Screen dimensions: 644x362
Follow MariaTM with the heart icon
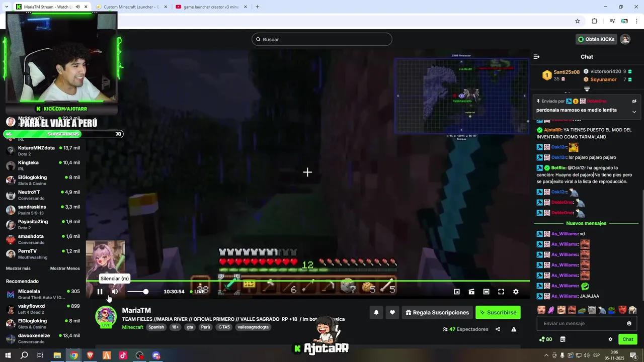click(x=392, y=312)
